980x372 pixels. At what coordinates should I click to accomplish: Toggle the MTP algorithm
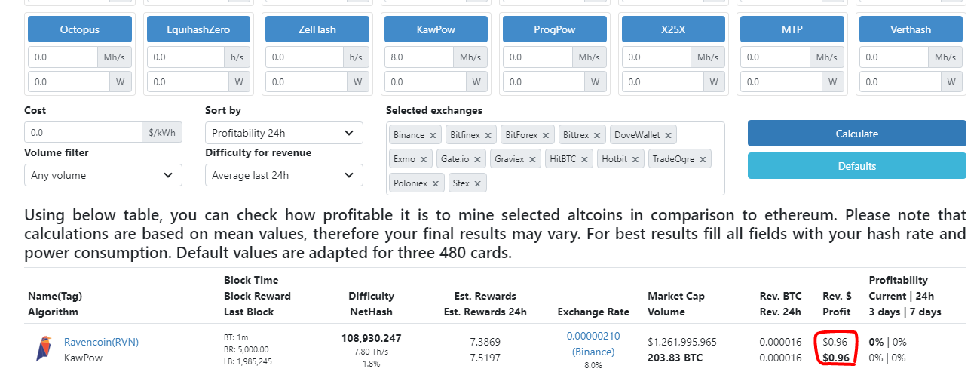(x=792, y=30)
